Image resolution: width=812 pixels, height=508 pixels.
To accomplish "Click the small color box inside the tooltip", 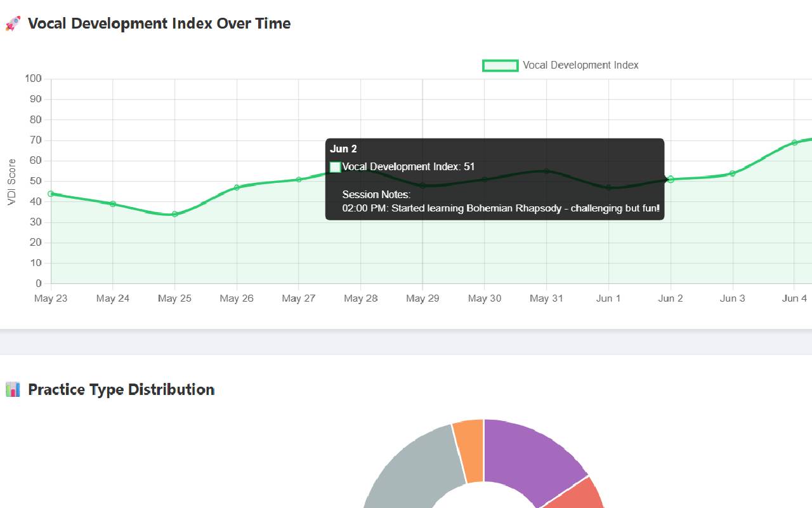I will click(x=335, y=167).
